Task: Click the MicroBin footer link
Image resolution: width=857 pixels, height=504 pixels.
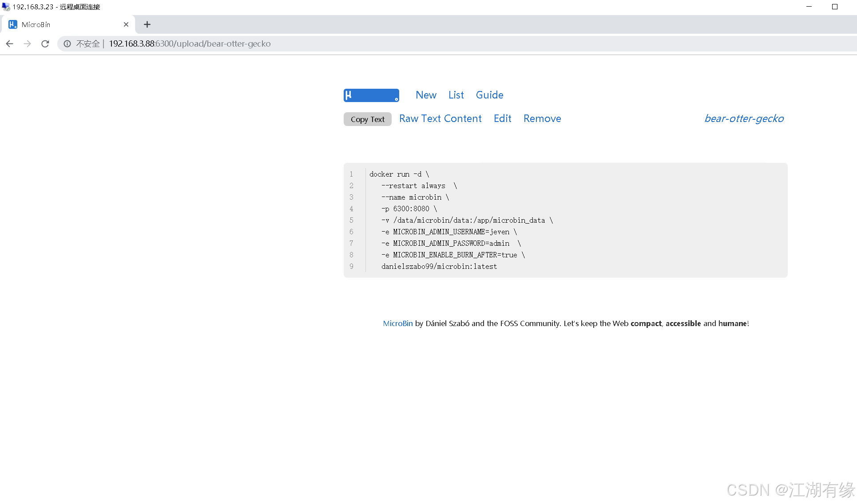Action: pyautogui.click(x=397, y=323)
